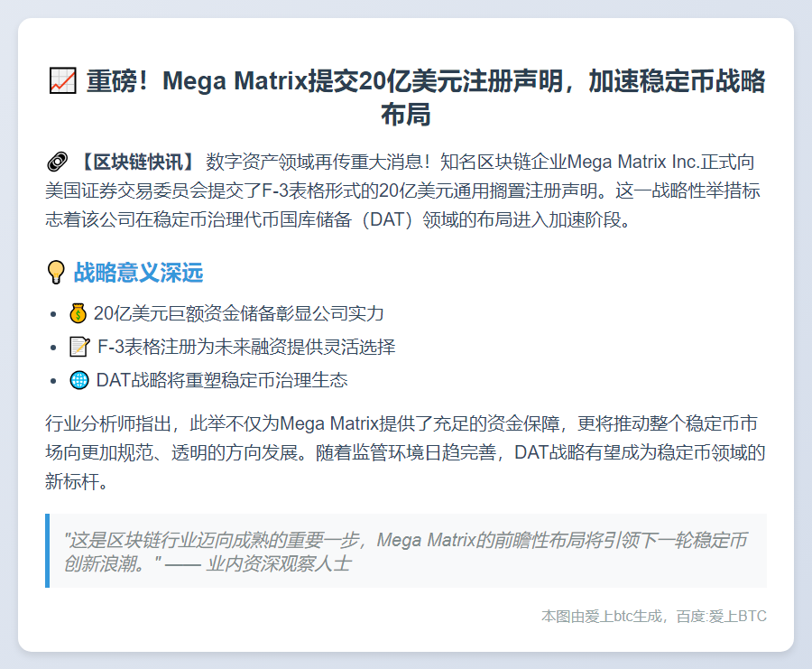
Task: Click the 【区块链快讯】 label
Action: [134, 163]
